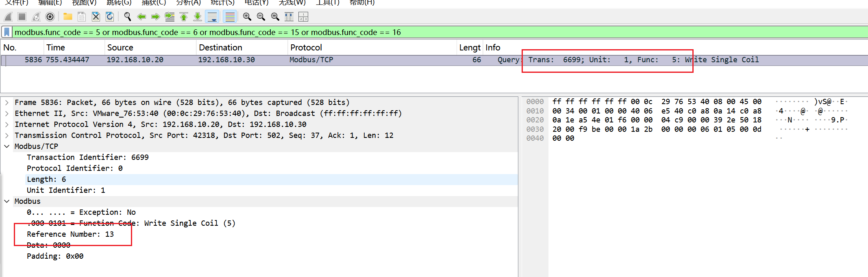Click the Protocol column header
Viewport: 868px width, 277px height.
(306, 48)
